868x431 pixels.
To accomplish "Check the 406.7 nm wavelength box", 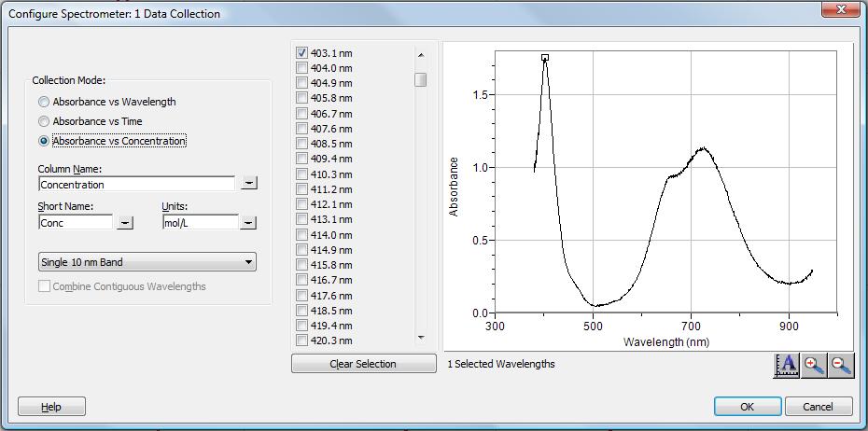I will pyautogui.click(x=301, y=114).
